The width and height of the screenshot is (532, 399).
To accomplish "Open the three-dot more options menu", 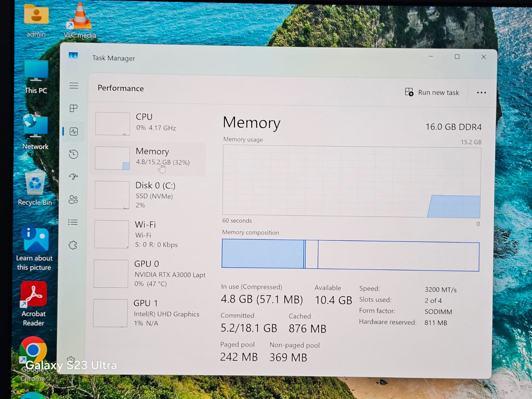I will click(x=481, y=93).
